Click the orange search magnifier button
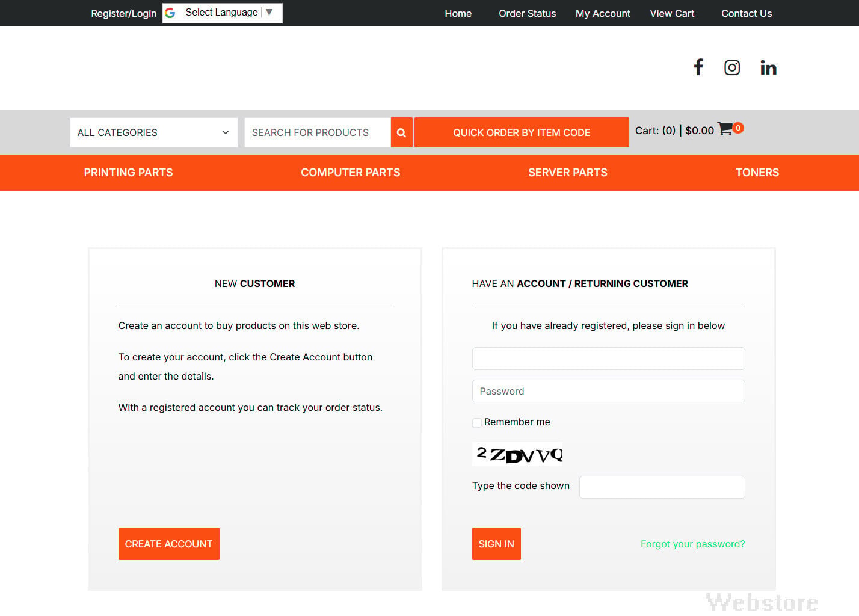The height and width of the screenshot is (616, 859). (x=401, y=132)
